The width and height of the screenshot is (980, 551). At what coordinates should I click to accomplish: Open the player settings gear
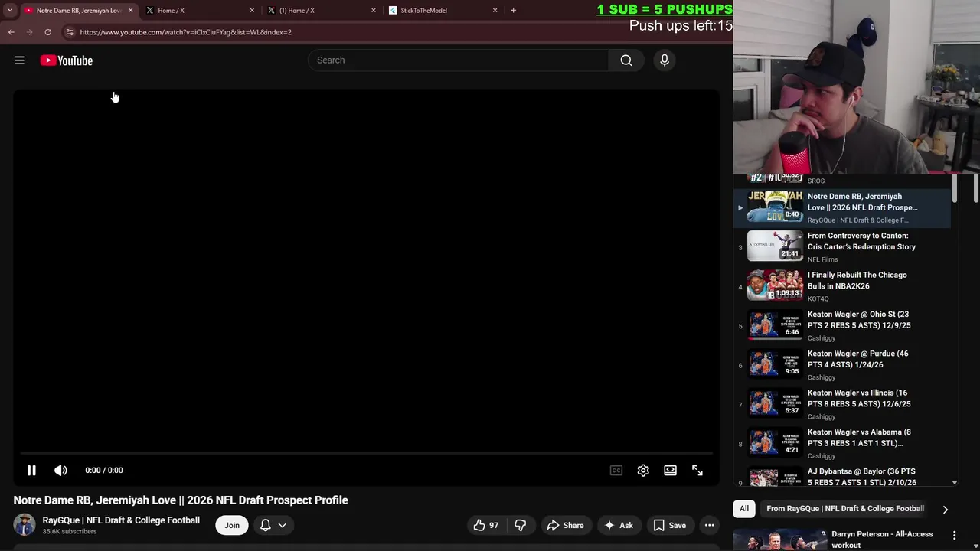(643, 471)
